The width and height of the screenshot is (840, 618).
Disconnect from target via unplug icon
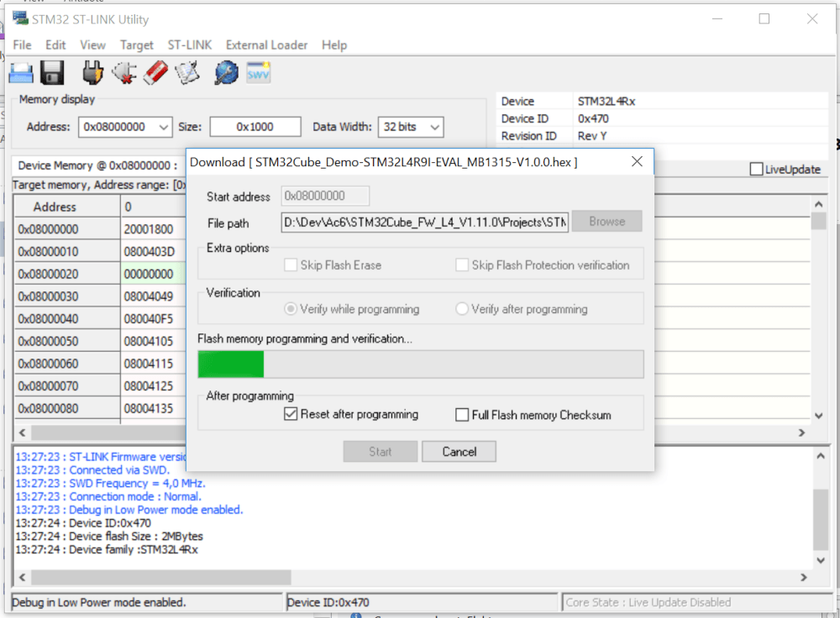pos(123,73)
